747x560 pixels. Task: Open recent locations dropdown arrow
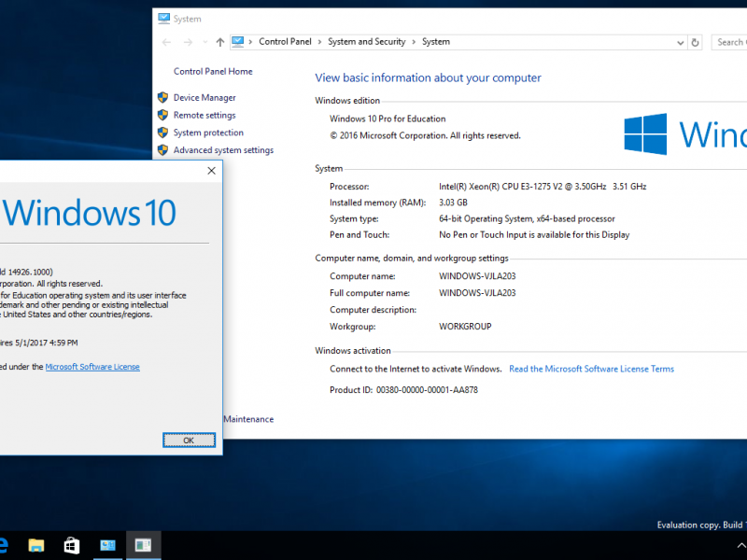[205, 42]
